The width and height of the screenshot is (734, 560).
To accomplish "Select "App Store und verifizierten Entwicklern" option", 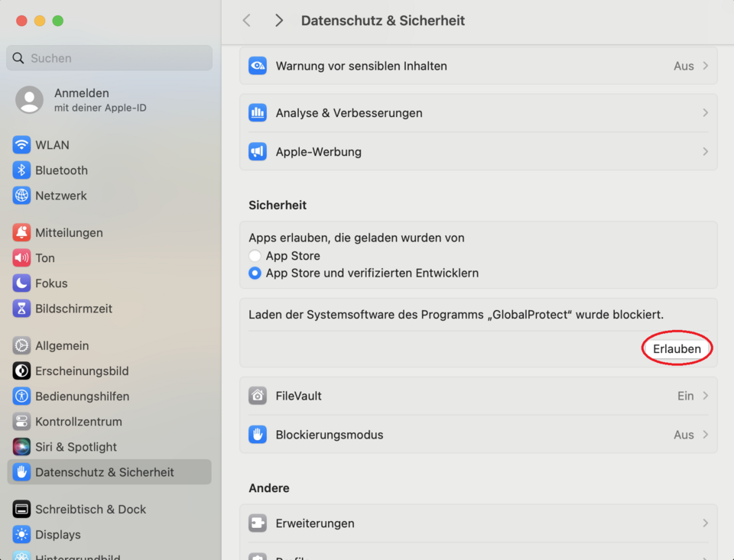I will pos(255,273).
